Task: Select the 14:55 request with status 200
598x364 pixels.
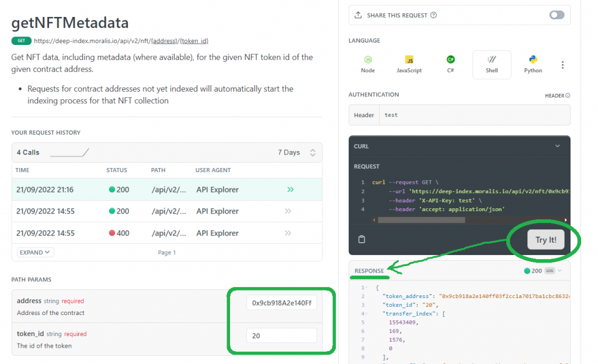Action: pyautogui.click(x=166, y=211)
